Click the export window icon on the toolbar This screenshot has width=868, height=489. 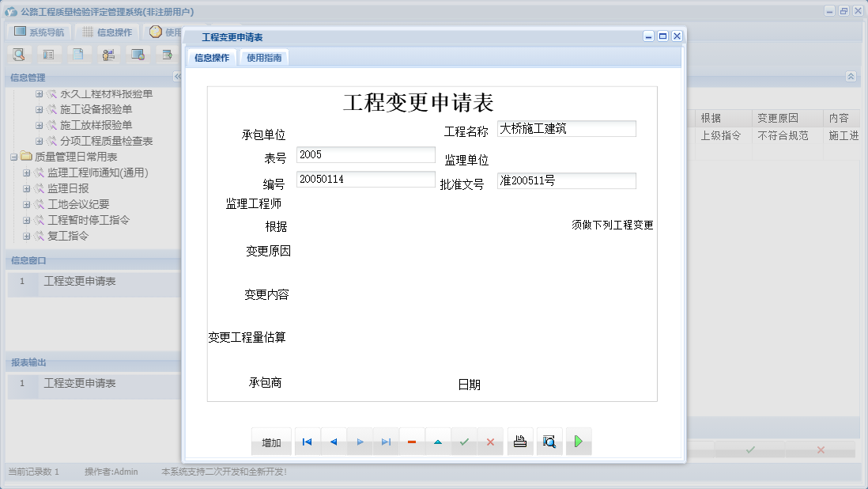pyautogui.click(x=168, y=54)
